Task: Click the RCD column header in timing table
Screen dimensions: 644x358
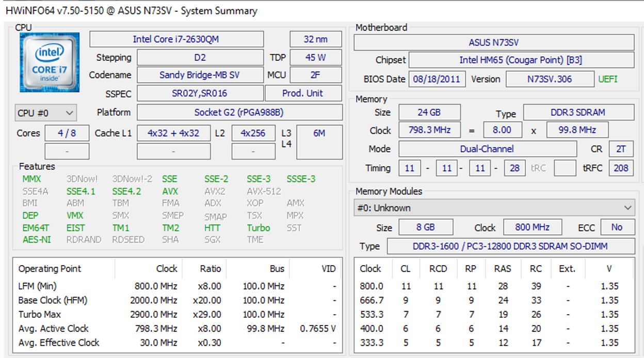Action: 439,269
